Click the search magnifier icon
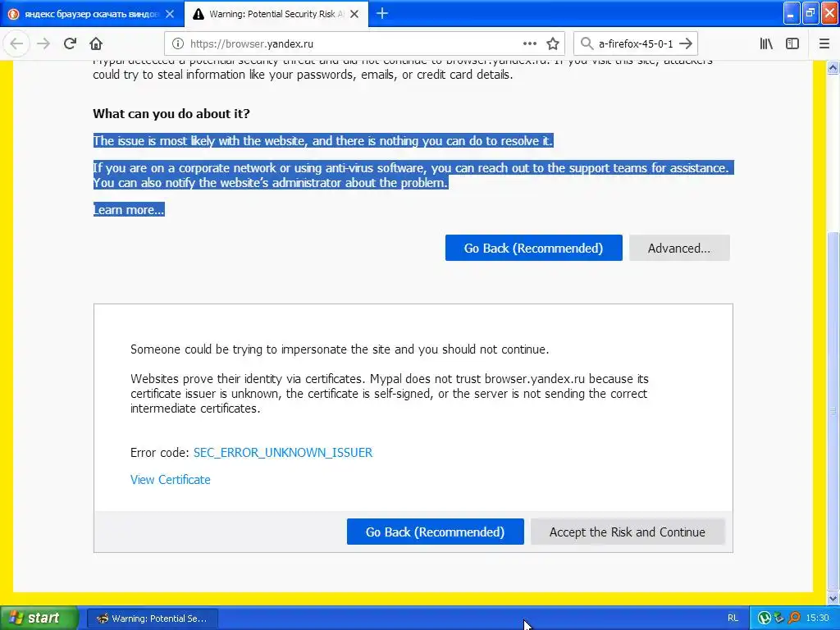840x630 pixels. pyautogui.click(x=587, y=44)
